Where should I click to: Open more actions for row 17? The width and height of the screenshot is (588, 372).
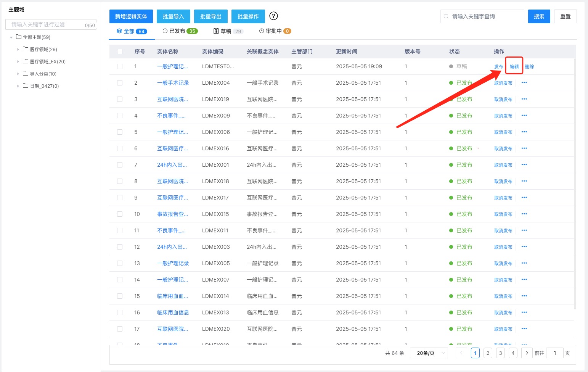click(524, 329)
